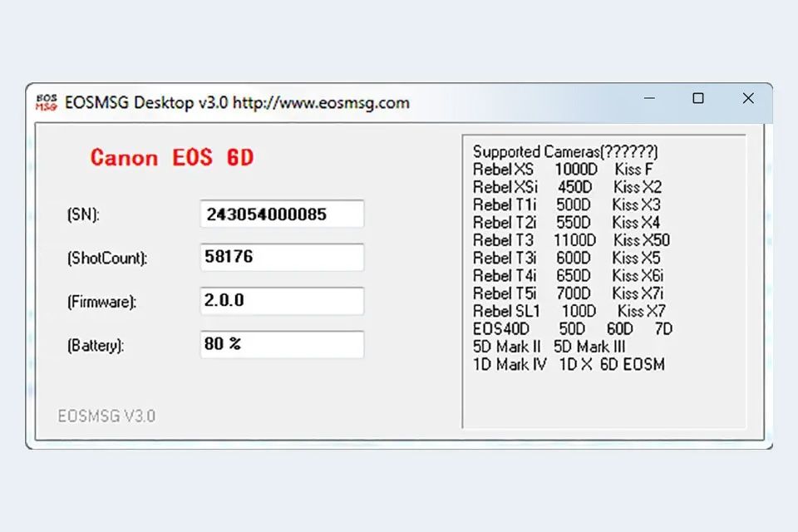Viewport: 798px width, 532px height.
Task: Click the Rebel T3i 600D Kiss X5 row
Action: coord(566,258)
